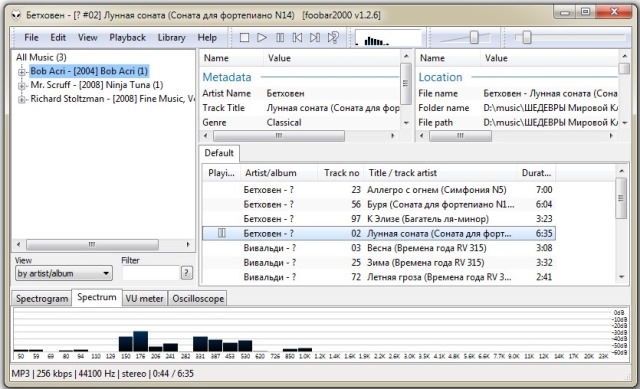Screen dimensions: 640x389
Task: Click the Playi... column header
Action: (x=221, y=173)
